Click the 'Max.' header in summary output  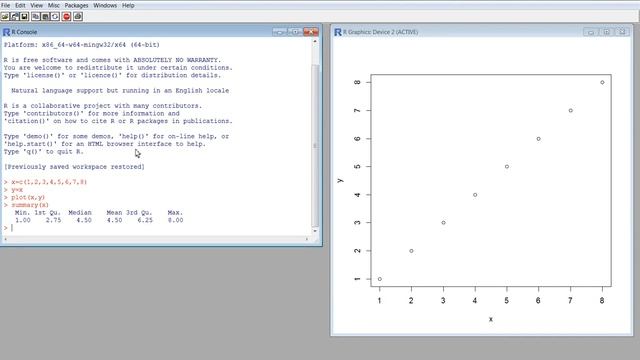tap(175, 213)
